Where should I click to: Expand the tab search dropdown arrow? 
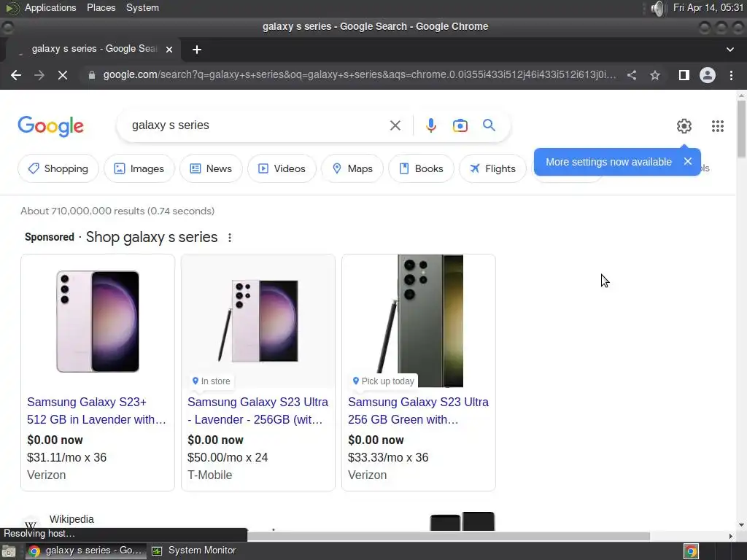729,50
